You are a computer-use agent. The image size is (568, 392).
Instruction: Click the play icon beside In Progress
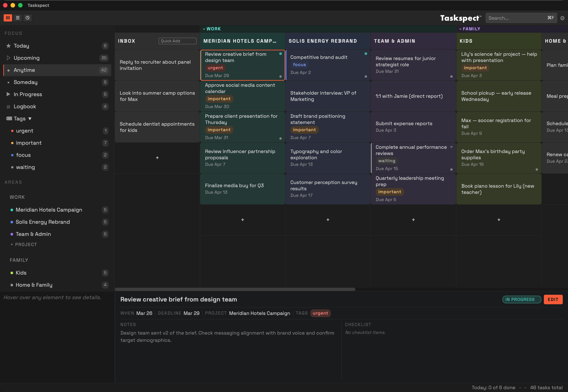click(8, 94)
